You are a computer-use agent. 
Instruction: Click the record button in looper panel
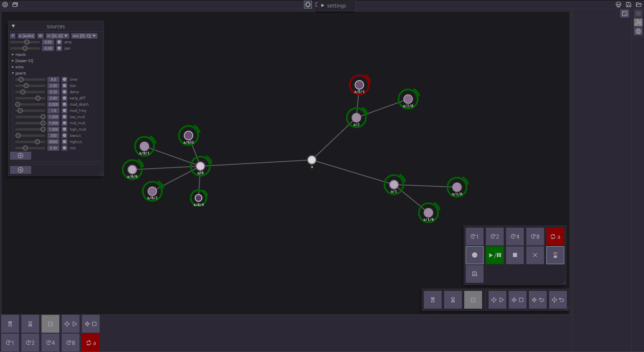[474, 255]
